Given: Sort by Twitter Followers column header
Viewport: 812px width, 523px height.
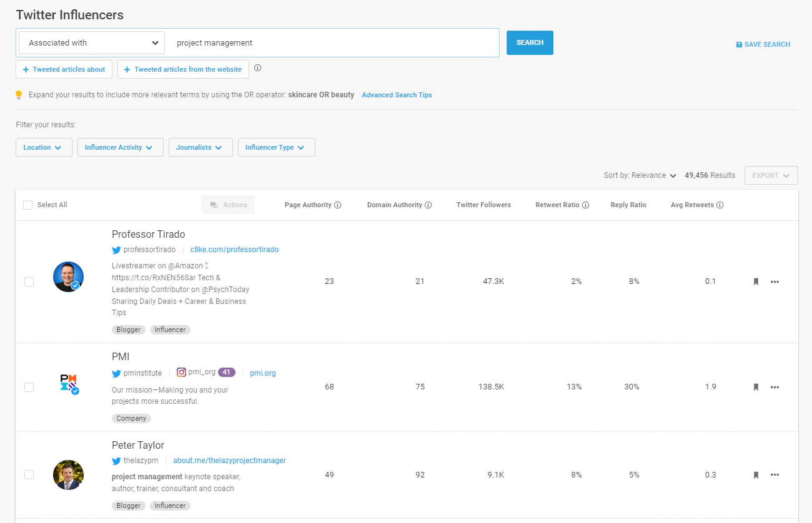Looking at the screenshot, I should 483,205.
